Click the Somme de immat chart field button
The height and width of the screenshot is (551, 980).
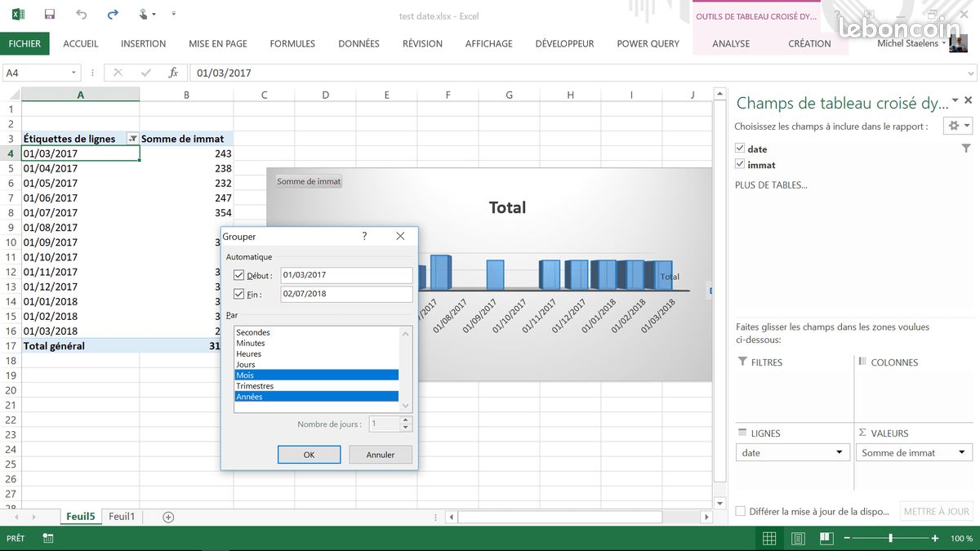309,181
